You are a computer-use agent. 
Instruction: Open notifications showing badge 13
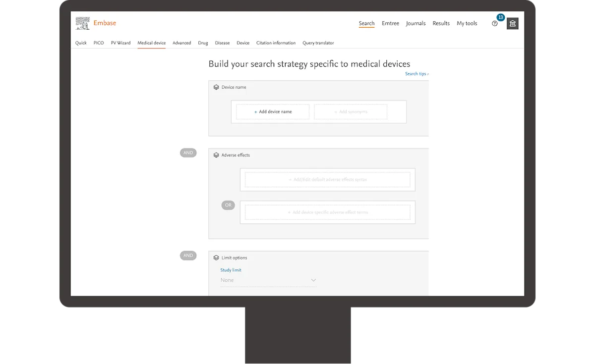tap(500, 17)
